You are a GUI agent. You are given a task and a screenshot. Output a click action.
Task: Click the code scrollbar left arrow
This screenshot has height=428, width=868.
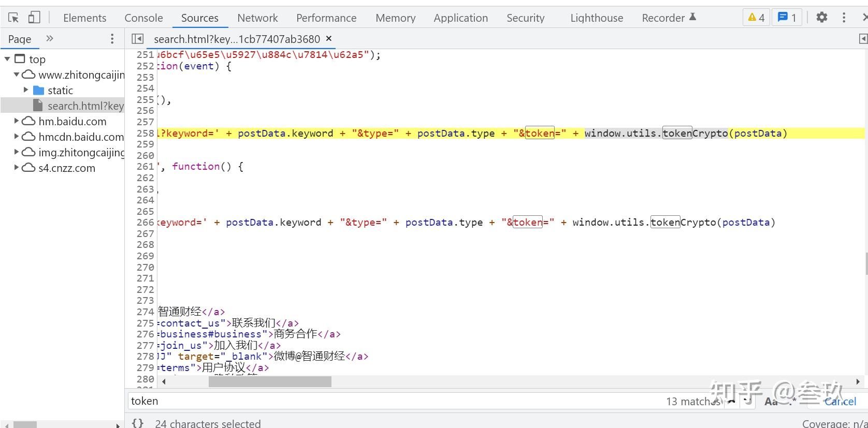click(x=164, y=382)
